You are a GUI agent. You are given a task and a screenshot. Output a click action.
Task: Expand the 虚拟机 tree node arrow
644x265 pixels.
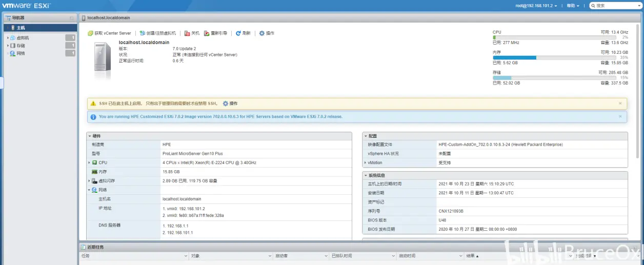click(8, 38)
